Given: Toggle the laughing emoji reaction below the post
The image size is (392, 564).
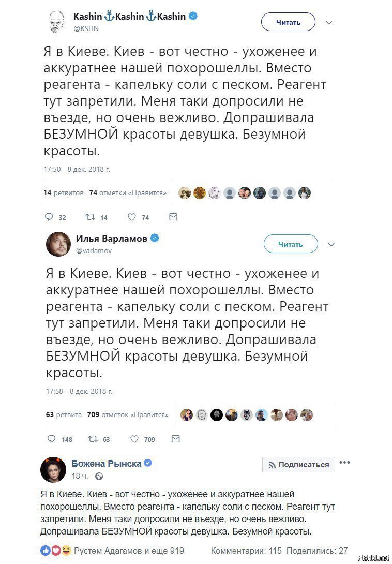Looking at the screenshot, I should 66,551.
